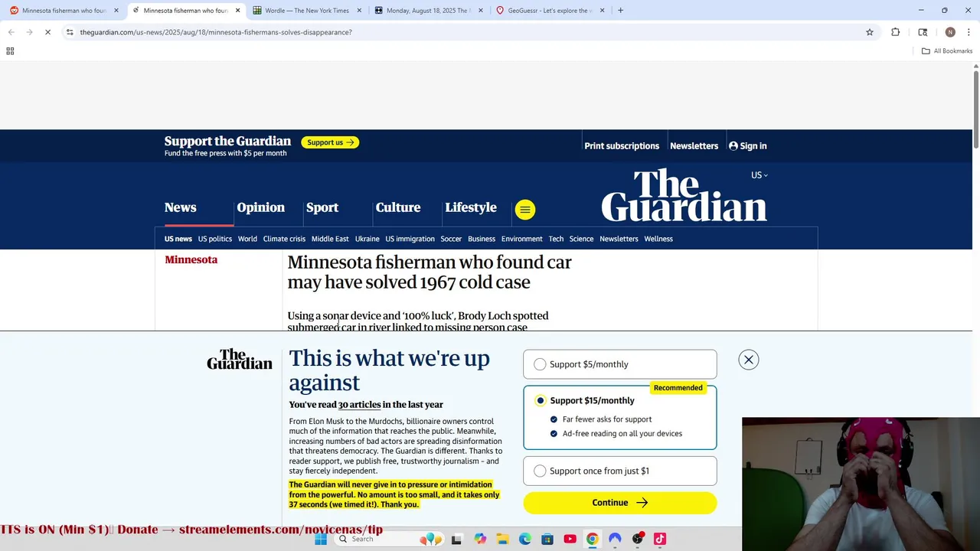The image size is (980, 551).
Task: Click The Guardian logo in the header
Action: 684,196
